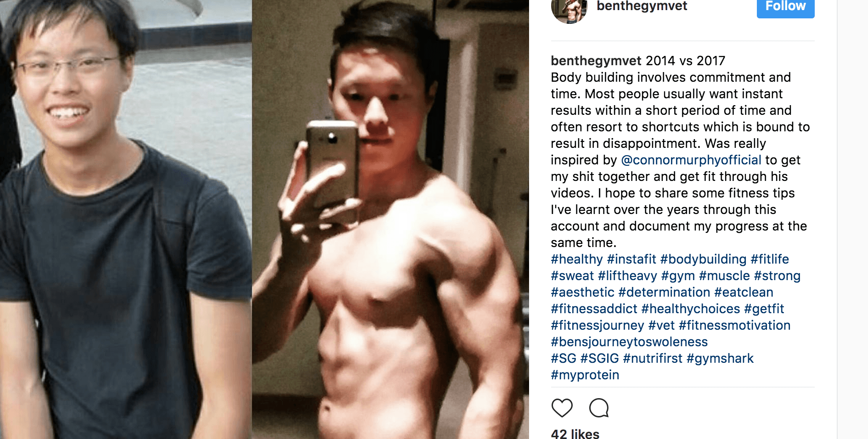Open the #fitnessmotivation hashtag
Viewport: 868px width, 439px height.
tap(734, 325)
